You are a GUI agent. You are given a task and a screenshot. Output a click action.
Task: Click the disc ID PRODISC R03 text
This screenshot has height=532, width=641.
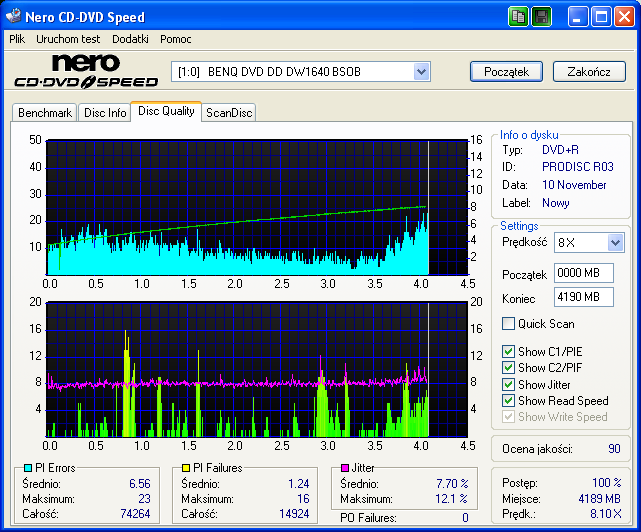pyautogui.click(x=578, y=167)
